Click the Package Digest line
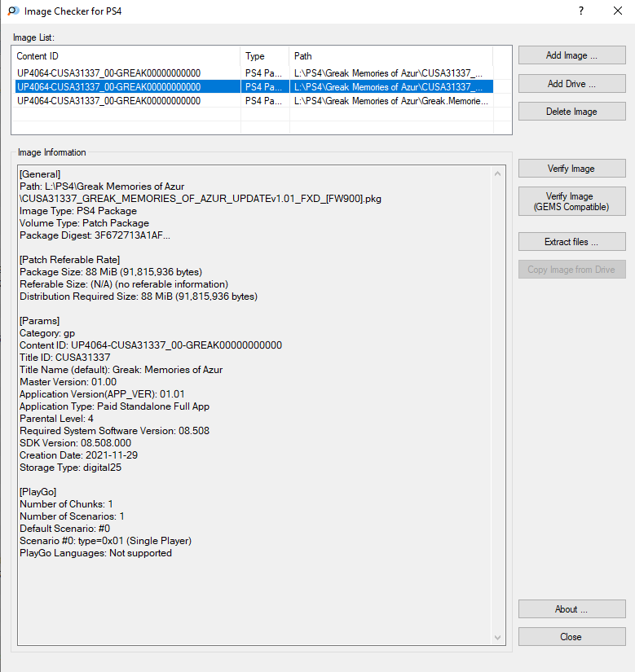This screenshot has height=672, width=635. (x=95, y=235)
